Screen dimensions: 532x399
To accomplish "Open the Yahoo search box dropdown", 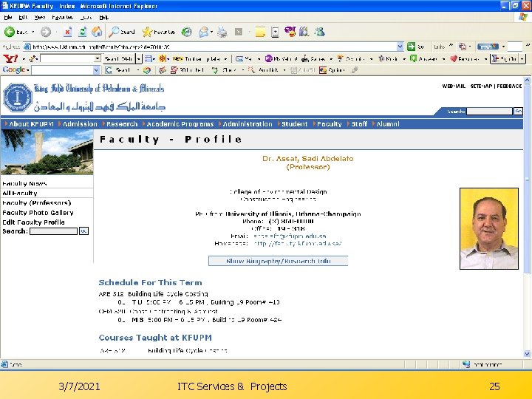I will (98, 58).
